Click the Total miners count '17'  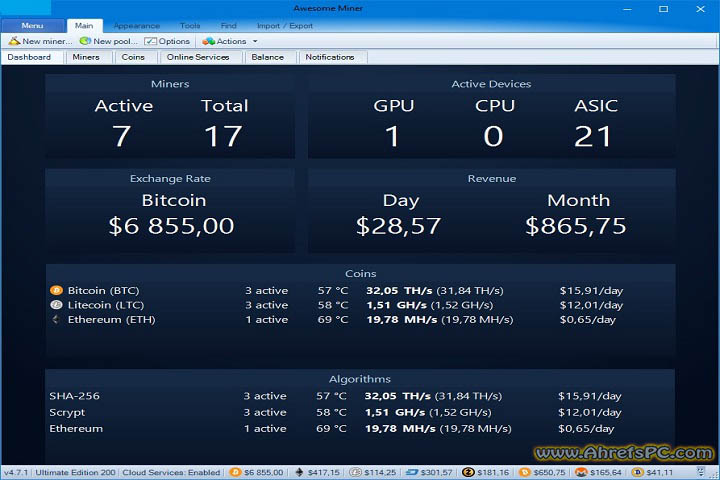tap(223, 136)
